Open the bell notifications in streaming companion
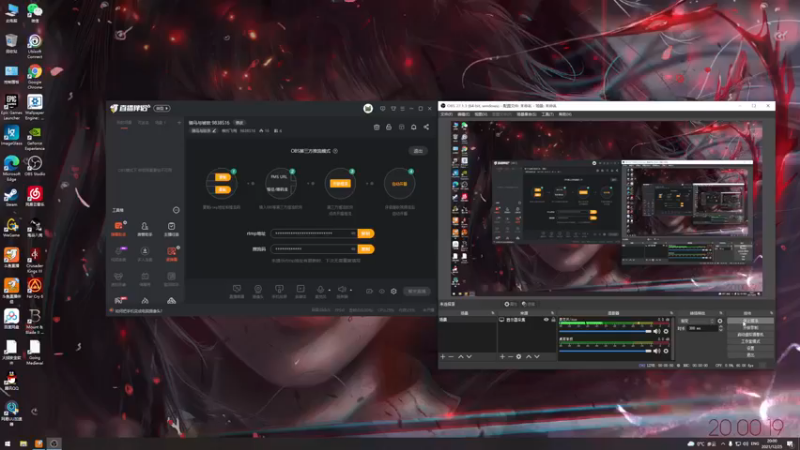The height and width of the screenshot is (450, 800). pos(414,127)
